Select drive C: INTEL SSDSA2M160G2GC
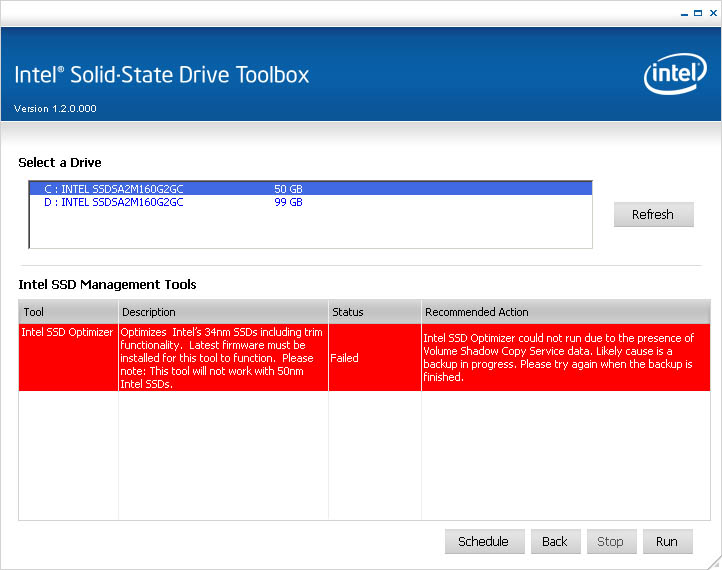The image size is (722, 570). [x=311, y=189]
